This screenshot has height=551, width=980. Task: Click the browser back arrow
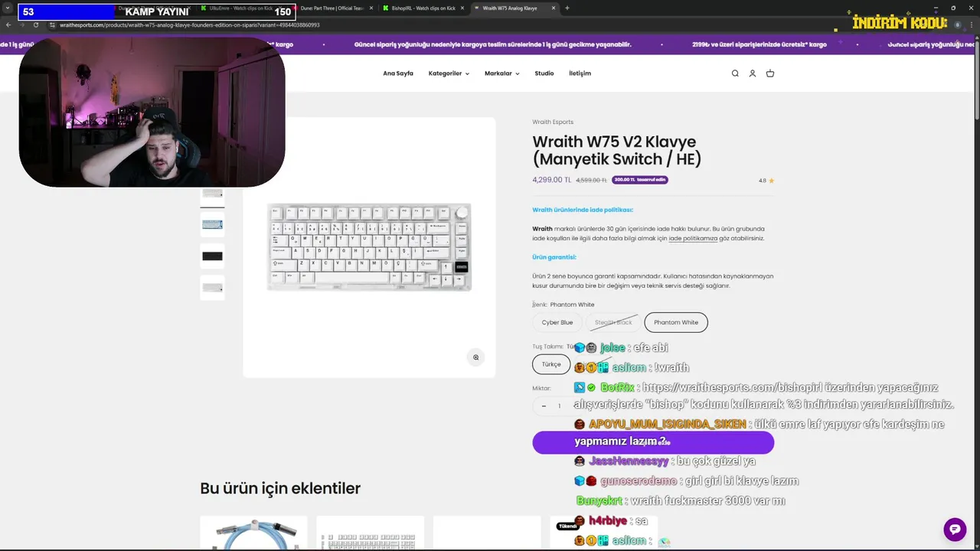tap(8, 24)
